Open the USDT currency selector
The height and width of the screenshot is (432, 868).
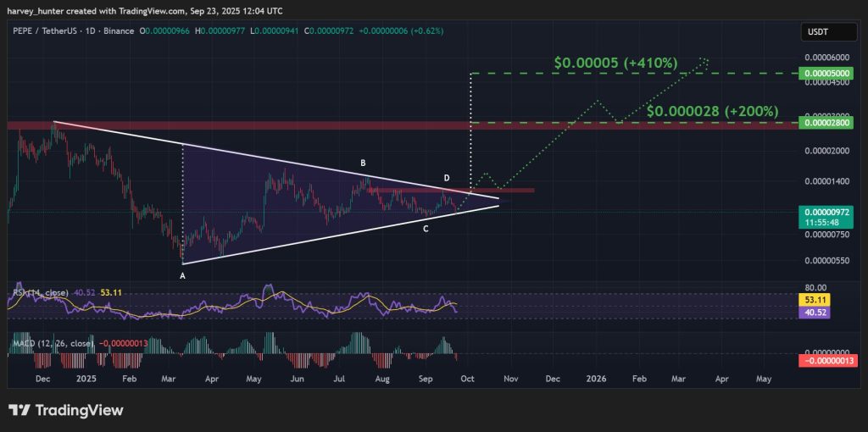(818, 33)
